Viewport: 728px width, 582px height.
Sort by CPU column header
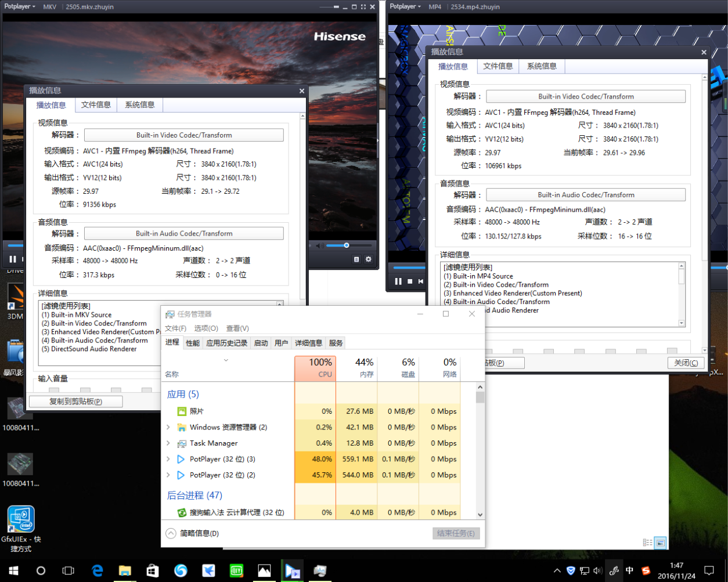click(x=315, y=368)
